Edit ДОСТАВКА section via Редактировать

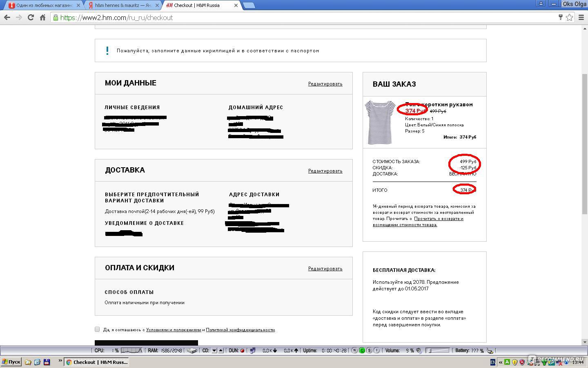(325, 171)
